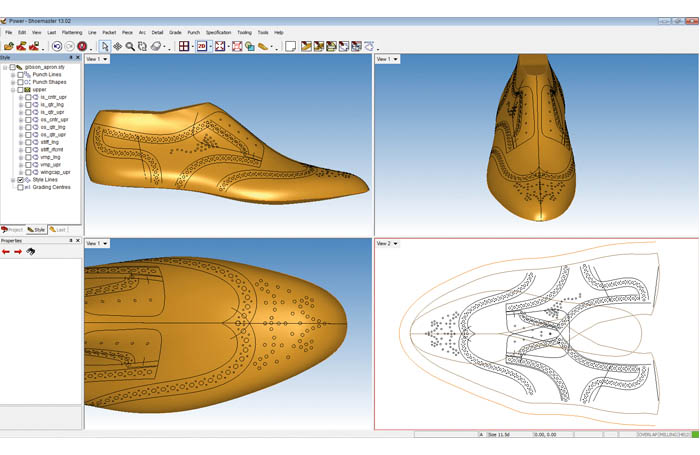The height and width of the screenshot is (455, 700).
Task: Select the stiff_ling tree item
Action: [x=49, y=142]
